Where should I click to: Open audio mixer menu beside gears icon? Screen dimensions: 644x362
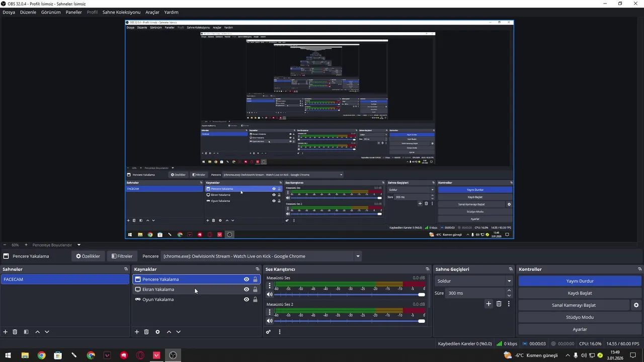tap(280, 332)
